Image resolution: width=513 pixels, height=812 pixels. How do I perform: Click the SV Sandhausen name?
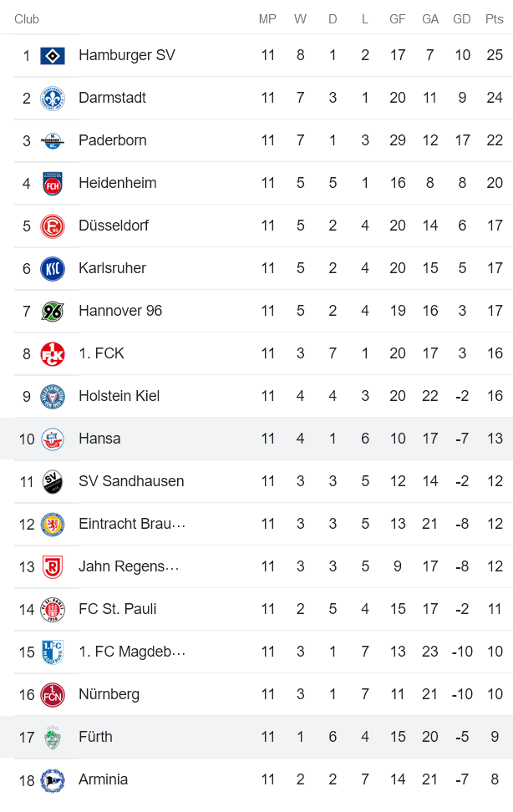coord(128,481)
